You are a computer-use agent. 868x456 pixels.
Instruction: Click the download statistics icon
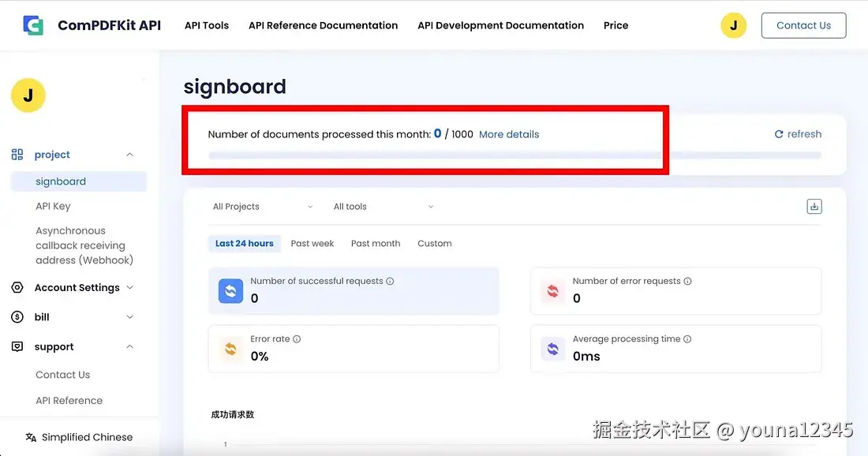click(x=814, y=205)
